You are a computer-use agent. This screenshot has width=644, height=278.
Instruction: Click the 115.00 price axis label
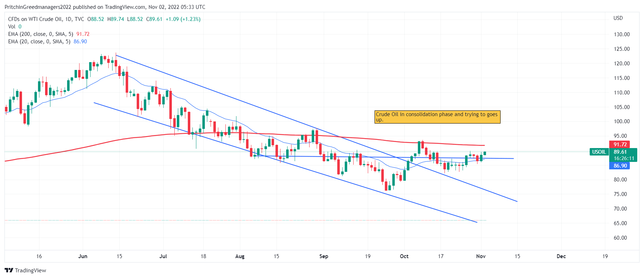coord(622,78)
